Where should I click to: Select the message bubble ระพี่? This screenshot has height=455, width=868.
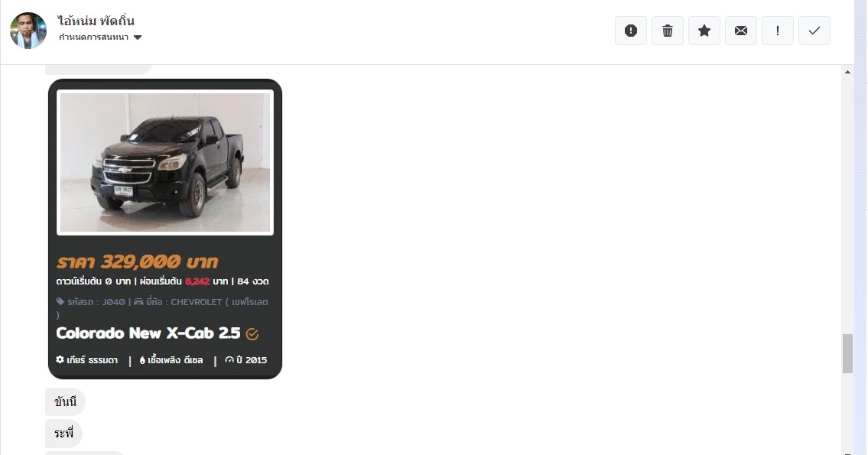point(63,434)
